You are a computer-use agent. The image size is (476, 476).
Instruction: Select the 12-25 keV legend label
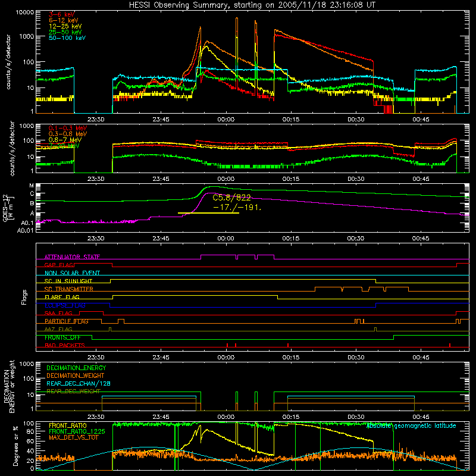[x=65, y=26]
